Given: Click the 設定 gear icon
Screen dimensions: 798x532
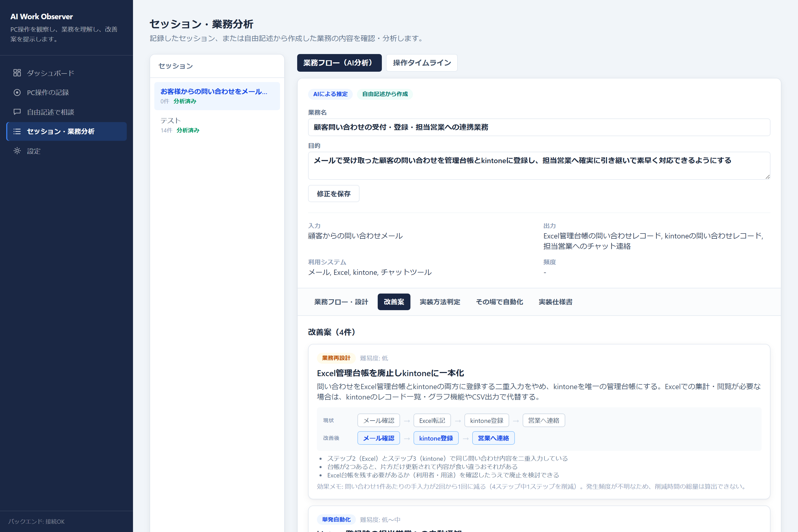Looking at the screenshot, I should click(x=17, y=151).
